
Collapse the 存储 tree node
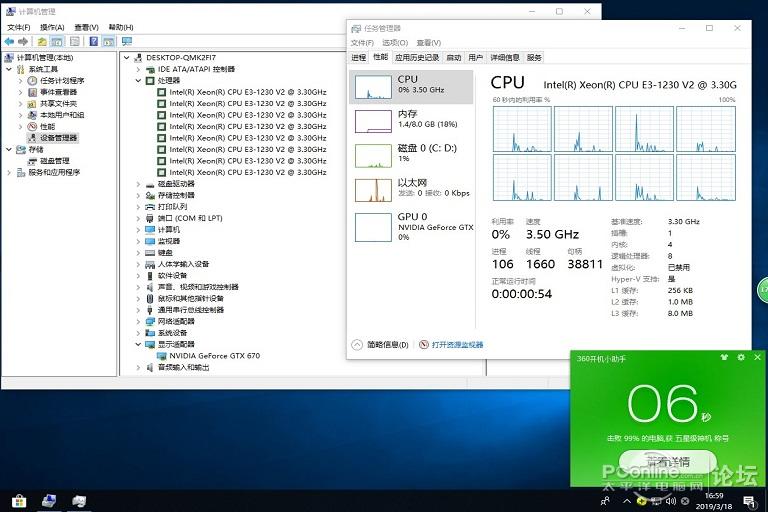pos(9,149)
